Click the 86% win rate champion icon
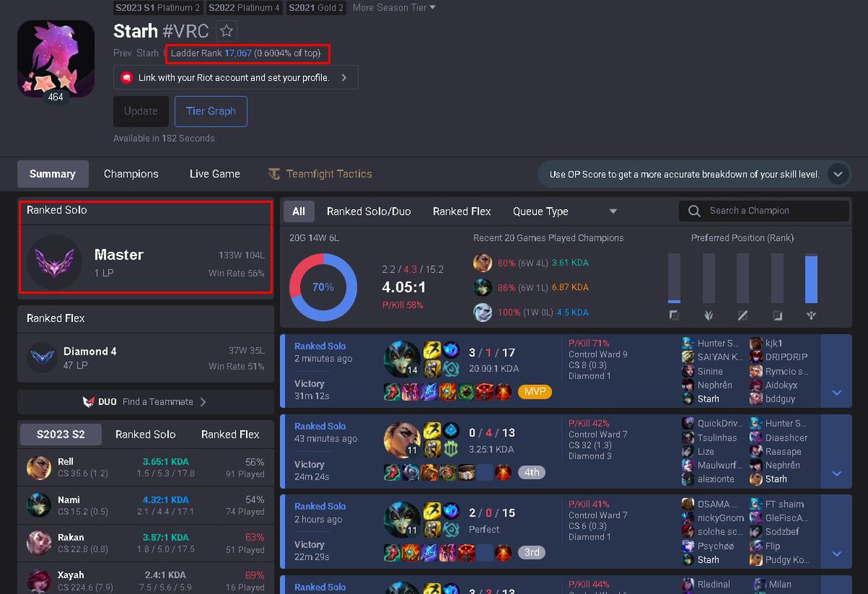The image size is (868, 594). coord(482,287)
